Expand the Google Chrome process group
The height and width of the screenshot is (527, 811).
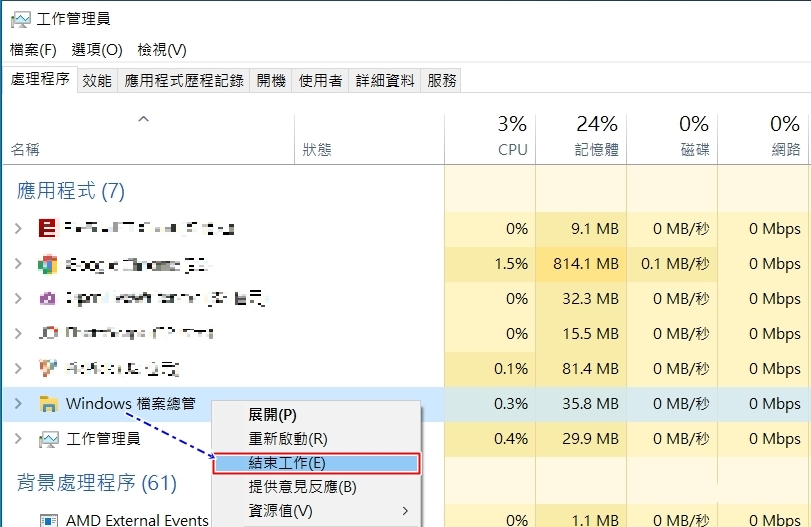click(18, 264)
